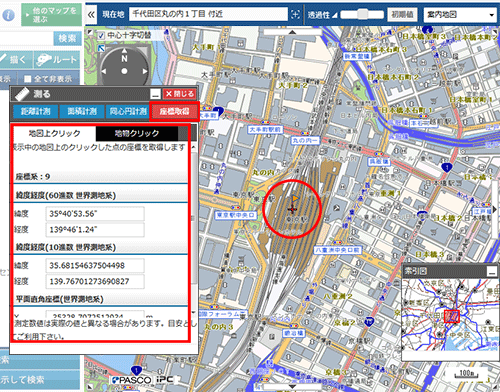This screenshot has height=392, width=500.
Task: Select the 距離計測 tab
Action: pyautogui.click(x=36, y=111)
